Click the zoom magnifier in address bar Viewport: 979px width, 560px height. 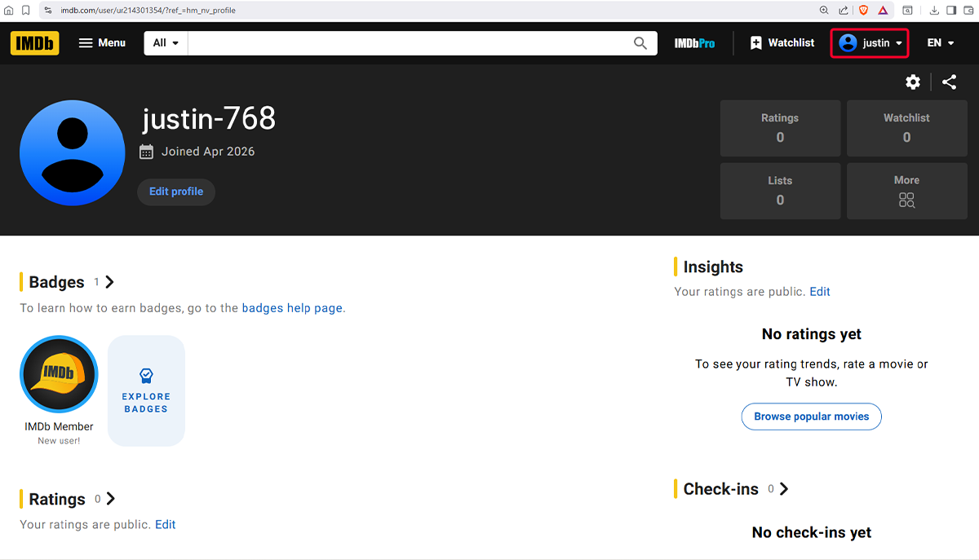click(824, 10)
